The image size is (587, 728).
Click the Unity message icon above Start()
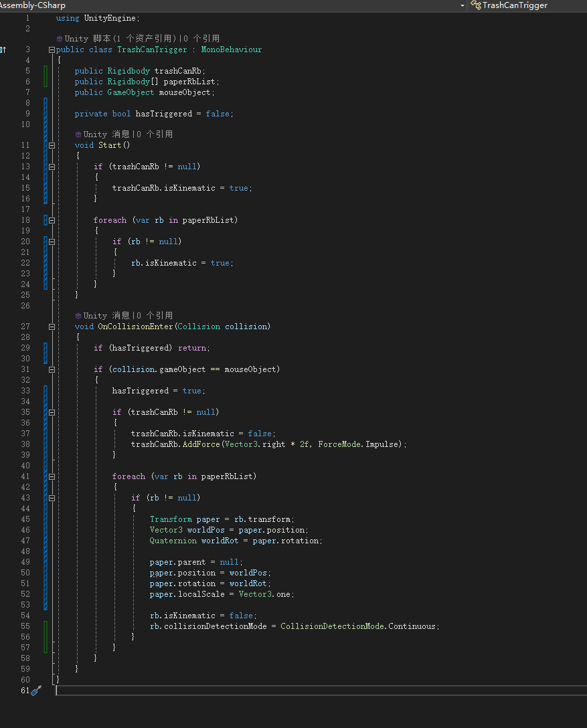(x=78, y=134)
